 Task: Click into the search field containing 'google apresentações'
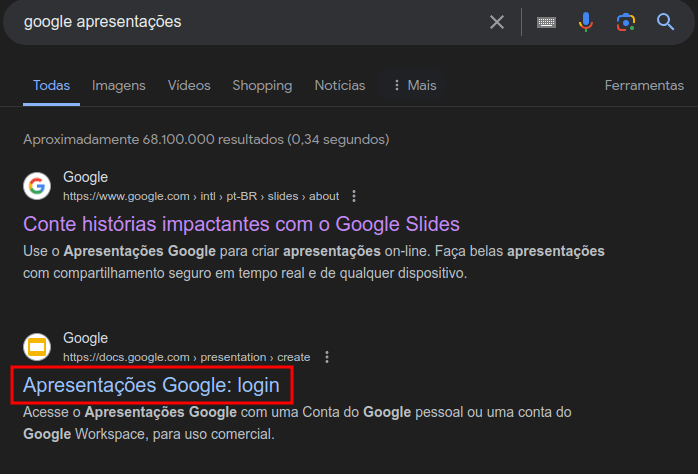249,22
